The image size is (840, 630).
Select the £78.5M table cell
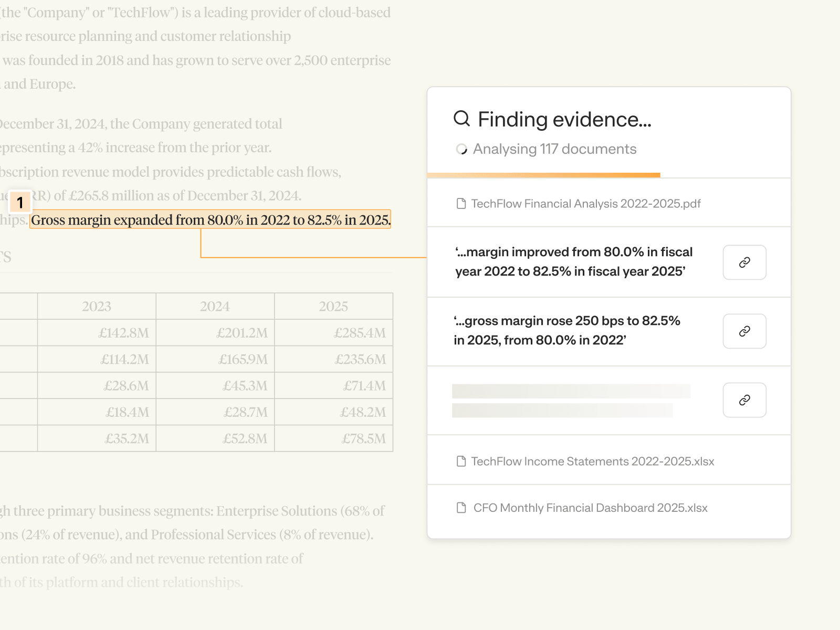(x=334, y=438)
